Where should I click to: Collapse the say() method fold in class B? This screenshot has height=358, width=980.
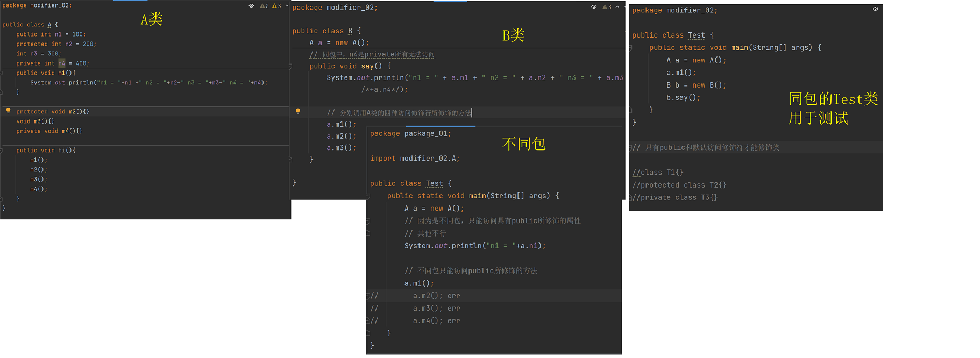pyautogui.click(x=291, y=67)
